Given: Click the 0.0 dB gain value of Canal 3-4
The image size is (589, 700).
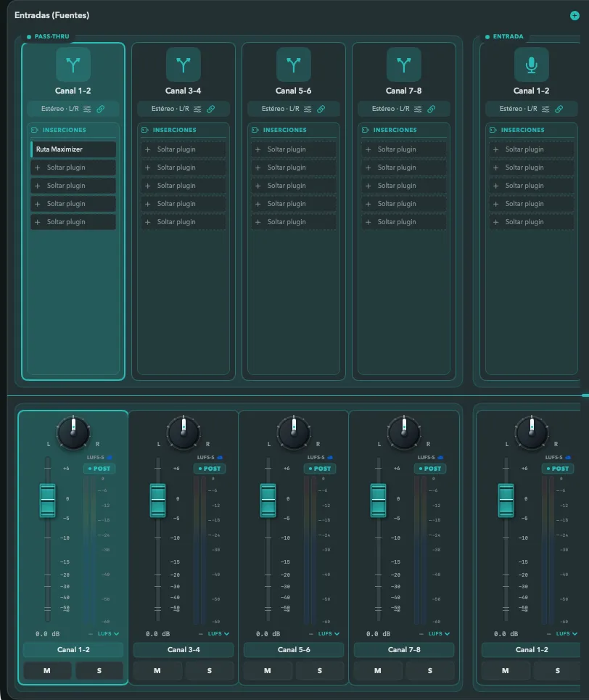Looking at the screenshot, I should pyautogui.click(x=157, y=634).
